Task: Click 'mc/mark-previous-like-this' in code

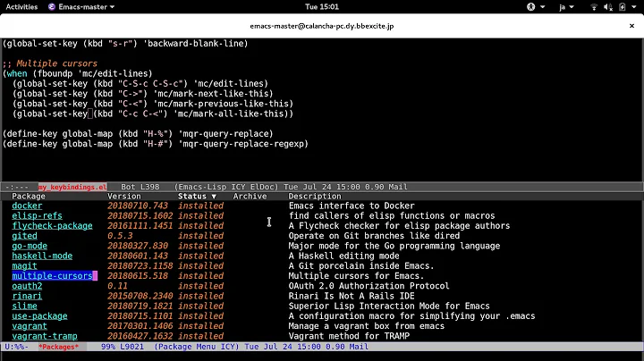Action: 223,104
